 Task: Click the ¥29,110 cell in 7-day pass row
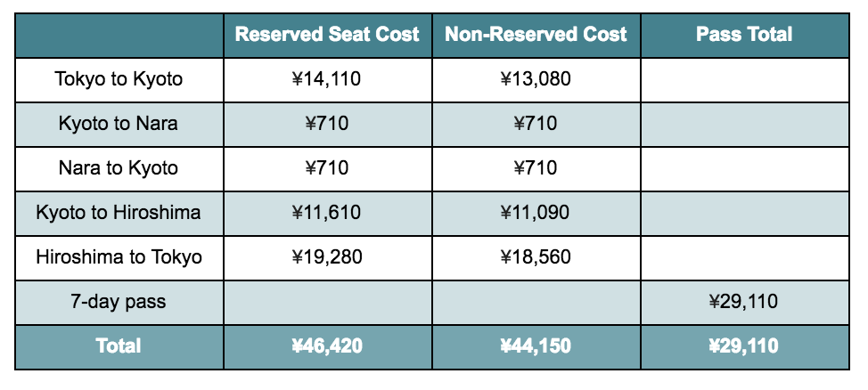coord(745,303)
